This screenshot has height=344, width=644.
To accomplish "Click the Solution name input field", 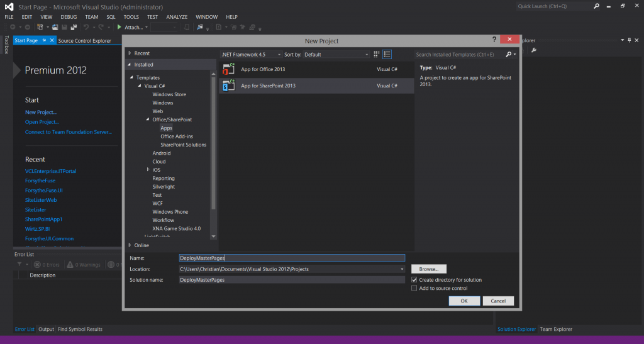I will point(292,280).
